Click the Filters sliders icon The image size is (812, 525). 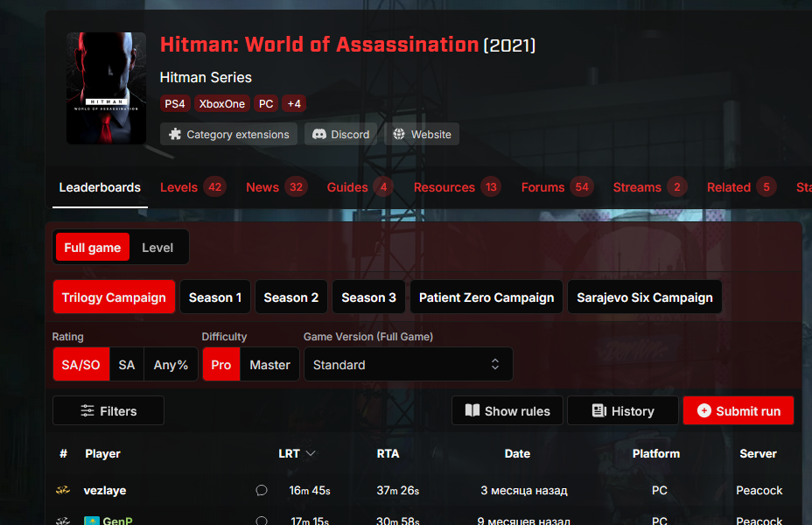(x=87, y=411)
